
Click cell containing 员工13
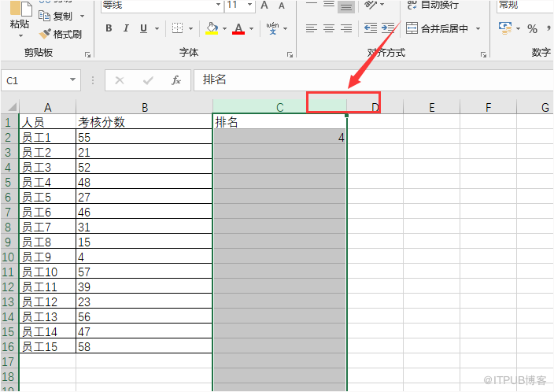coord(48,316)
